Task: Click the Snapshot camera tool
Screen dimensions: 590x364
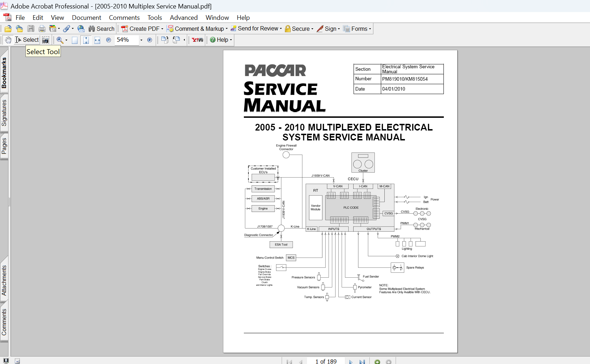Action: 46,40
